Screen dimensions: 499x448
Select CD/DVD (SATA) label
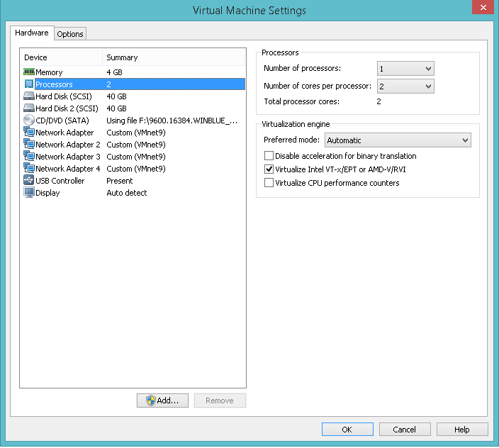click(x=62, y=121)
